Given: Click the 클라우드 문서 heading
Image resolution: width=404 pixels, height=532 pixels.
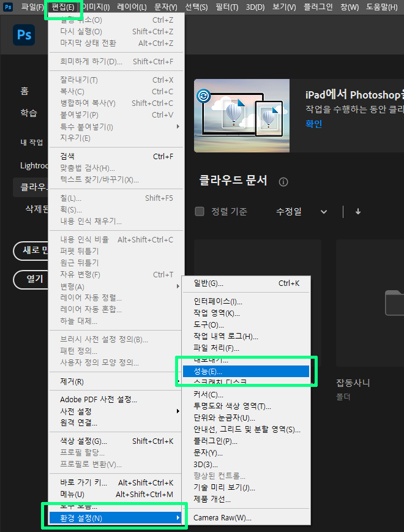Looking at the screenshot, I should [x=233, y=181].
